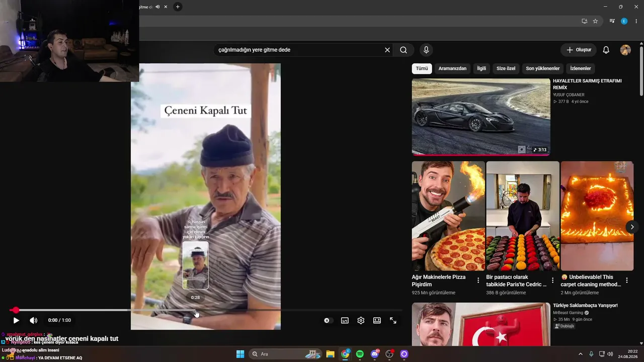Open options for Ağır Makinelerle Pizza Pişirdim
The height and width of the screenshot is (362, 644).
(x=478, y=281)
